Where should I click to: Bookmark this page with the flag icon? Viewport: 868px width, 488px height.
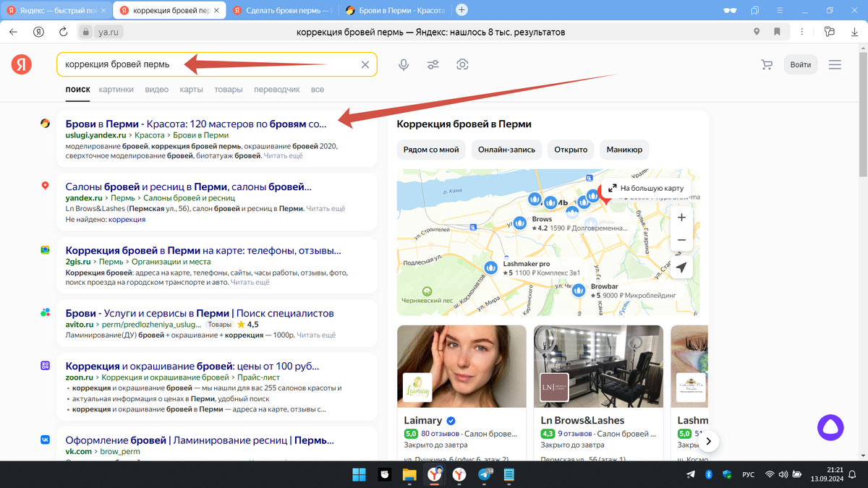[x=777, y=32]
